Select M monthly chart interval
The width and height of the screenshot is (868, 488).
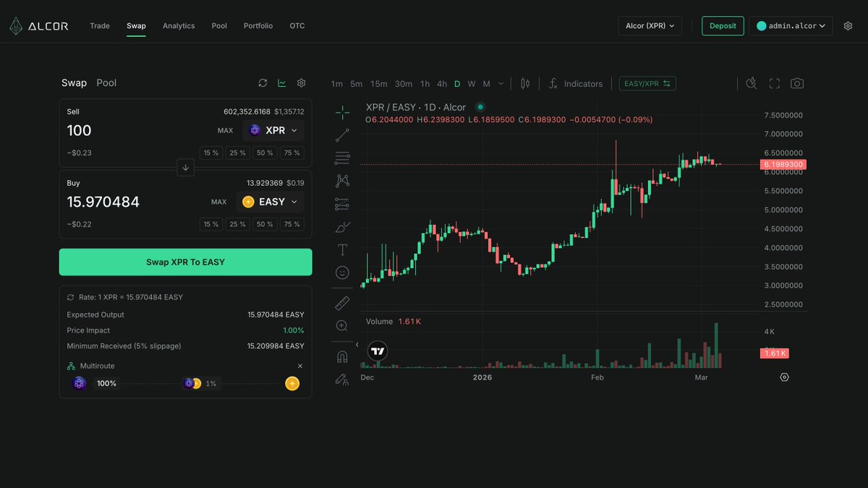pos(487,84)
